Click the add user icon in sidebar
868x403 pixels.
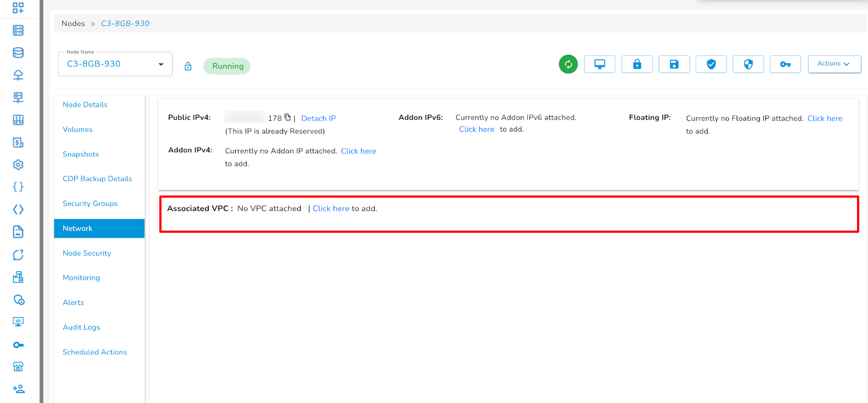click(x=19, y=389)
